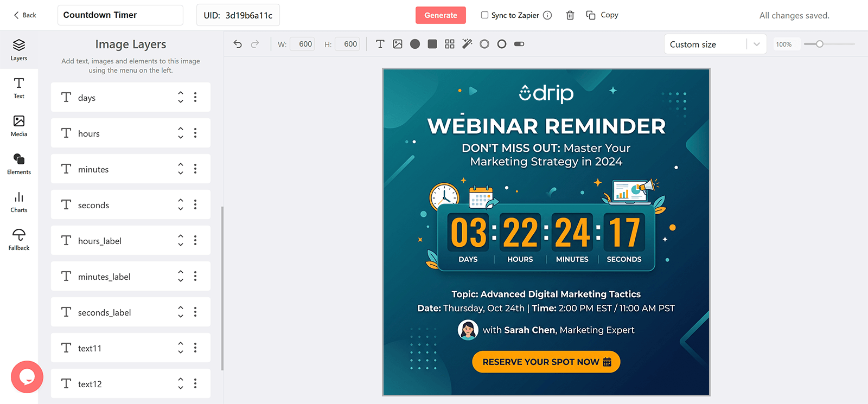Select the WEBINAR REMINDER heading on canvas
Screen dimensions: 868x404
pos(546,126)
